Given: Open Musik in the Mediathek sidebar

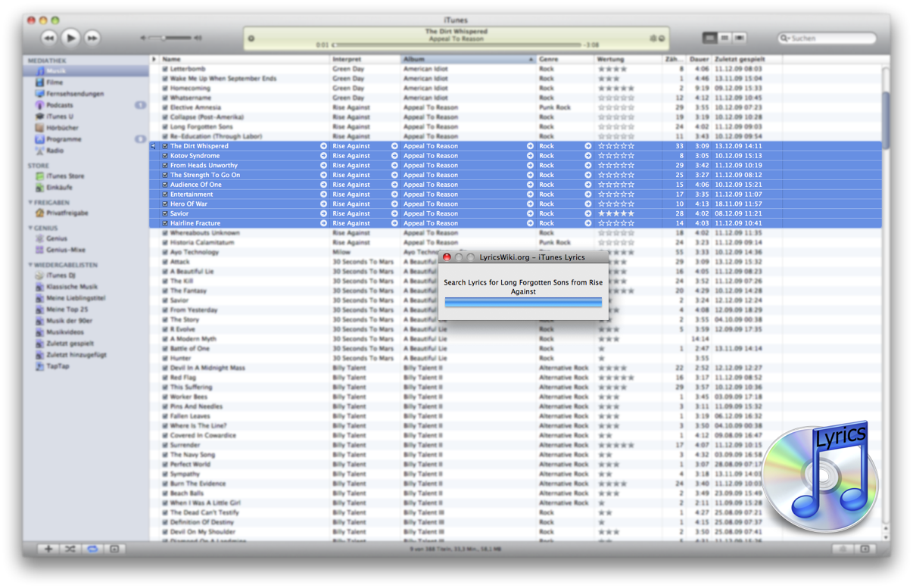Looking at the screenshot, I should pos(87,71).
